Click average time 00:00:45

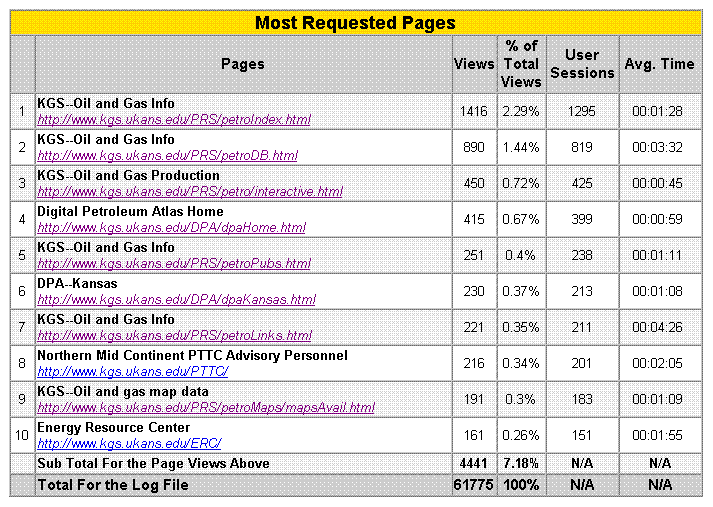point(658,183)
